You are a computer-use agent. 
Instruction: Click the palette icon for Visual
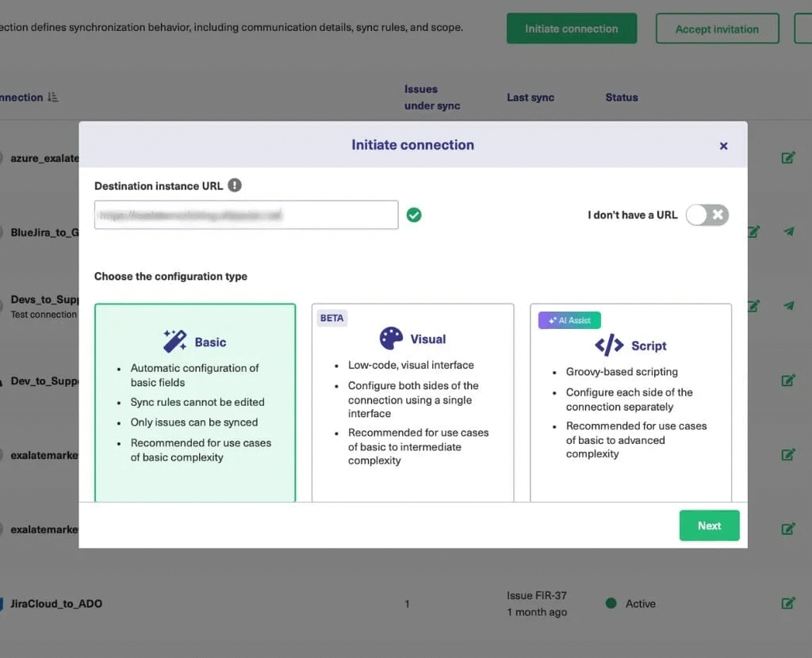point(391,339)
